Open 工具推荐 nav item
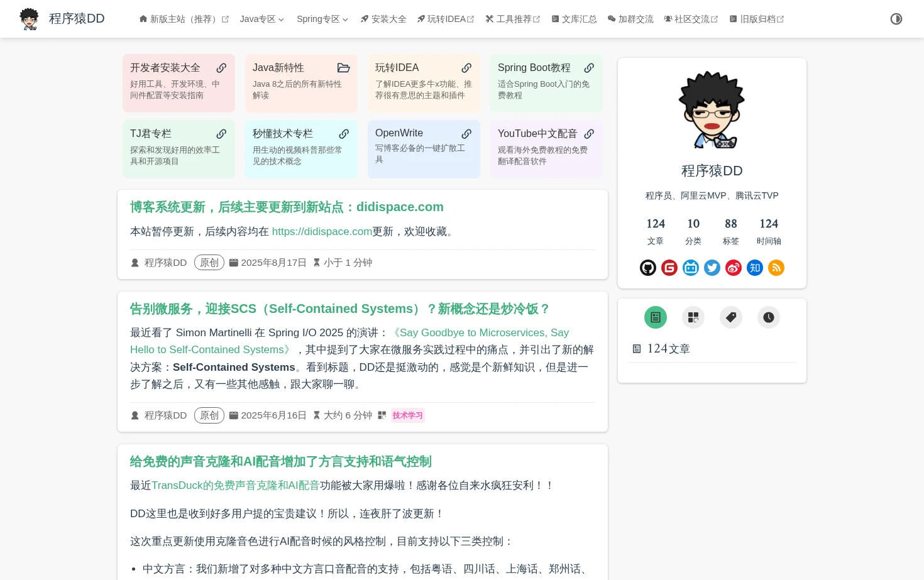 coord(512,19)
